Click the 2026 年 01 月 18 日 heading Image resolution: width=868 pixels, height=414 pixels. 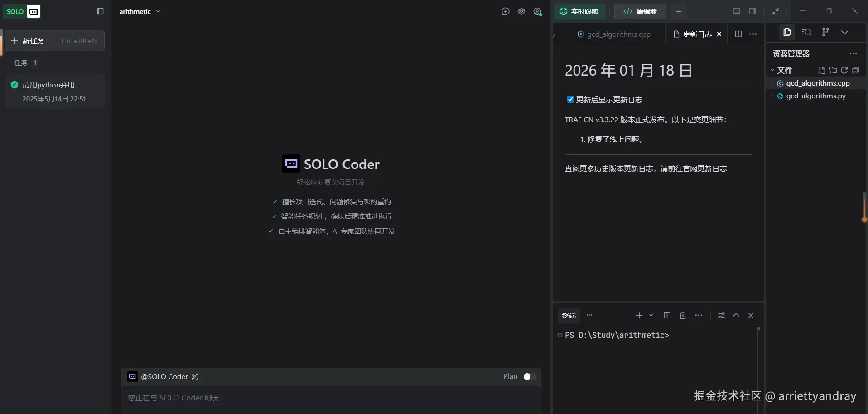pyautogui.click(x=628, y=71)
